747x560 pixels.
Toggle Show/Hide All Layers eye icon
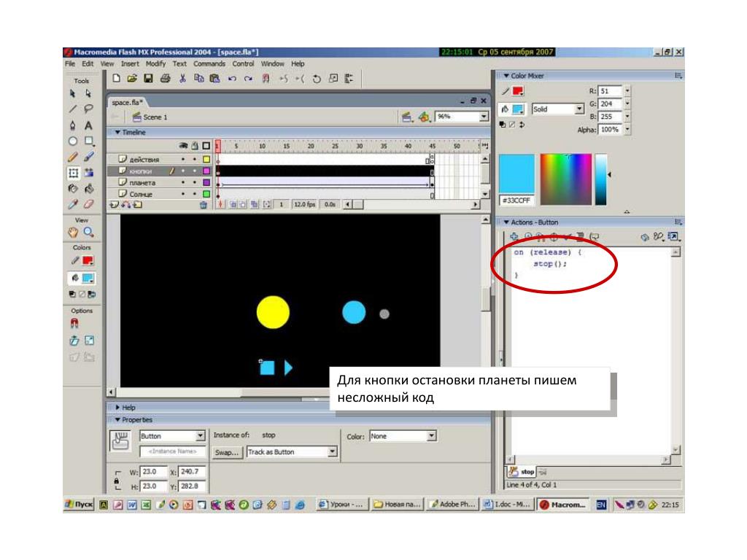click(x=183, y=146)
